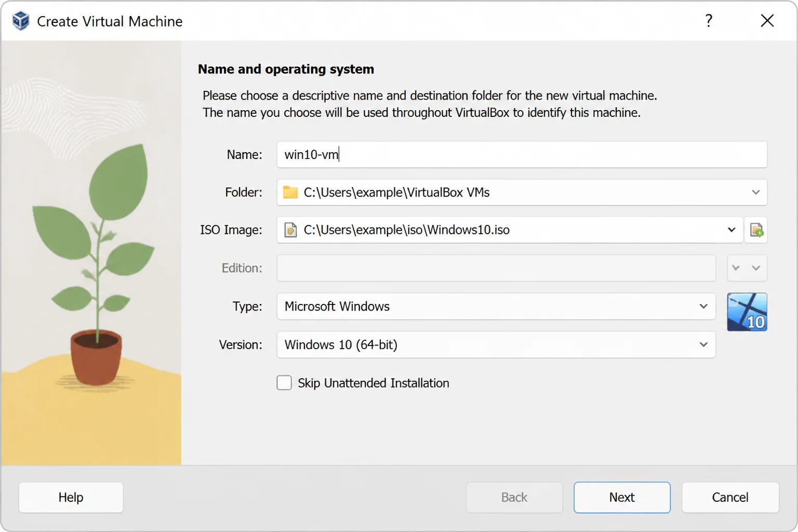The image size is (798, 532).
Task: Click the VirtualBox VMs folder path text
Action: [x=396, y=192]
